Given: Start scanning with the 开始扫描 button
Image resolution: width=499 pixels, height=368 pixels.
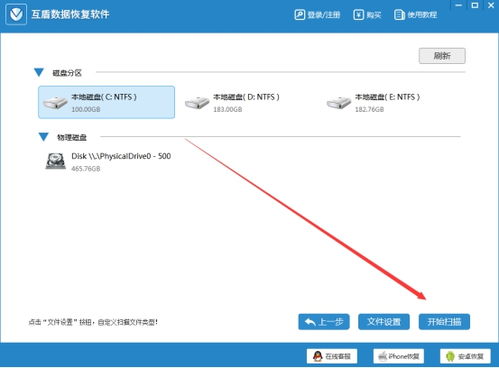Looking at the screenshot, I should 444,322.
